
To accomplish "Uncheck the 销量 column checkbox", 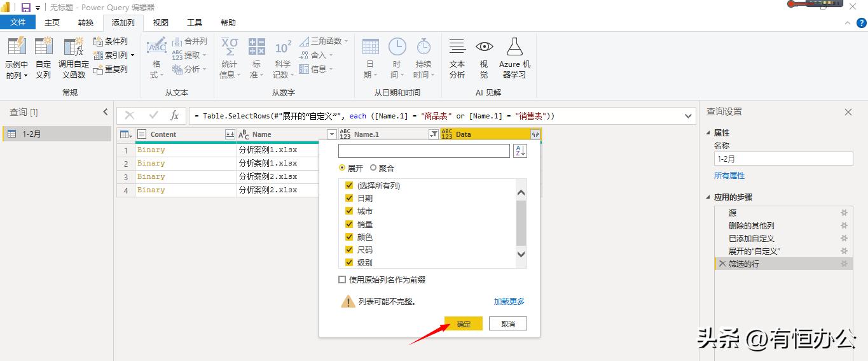I will (348, 224).
